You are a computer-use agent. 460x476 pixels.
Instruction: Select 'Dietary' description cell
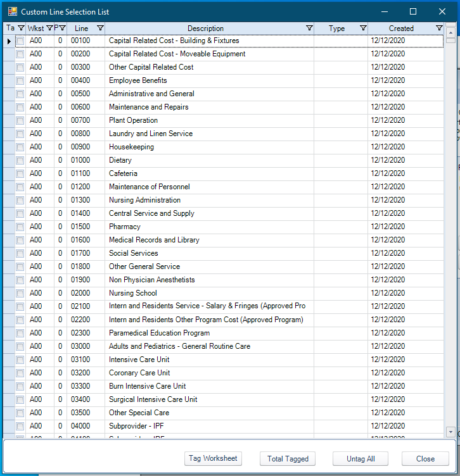coord(209,160)
